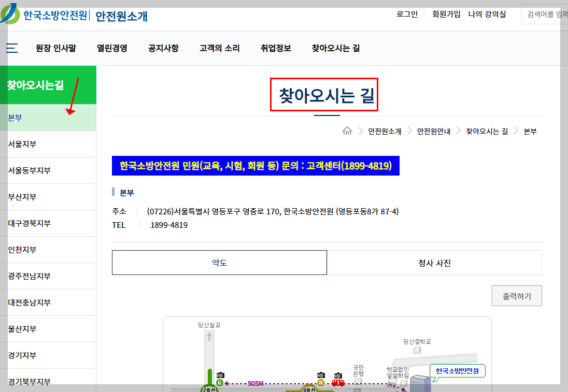The image size is (568, 392).
Task: Click 안전원소개 in breadcrumb
Action: [x=385, y=132]
